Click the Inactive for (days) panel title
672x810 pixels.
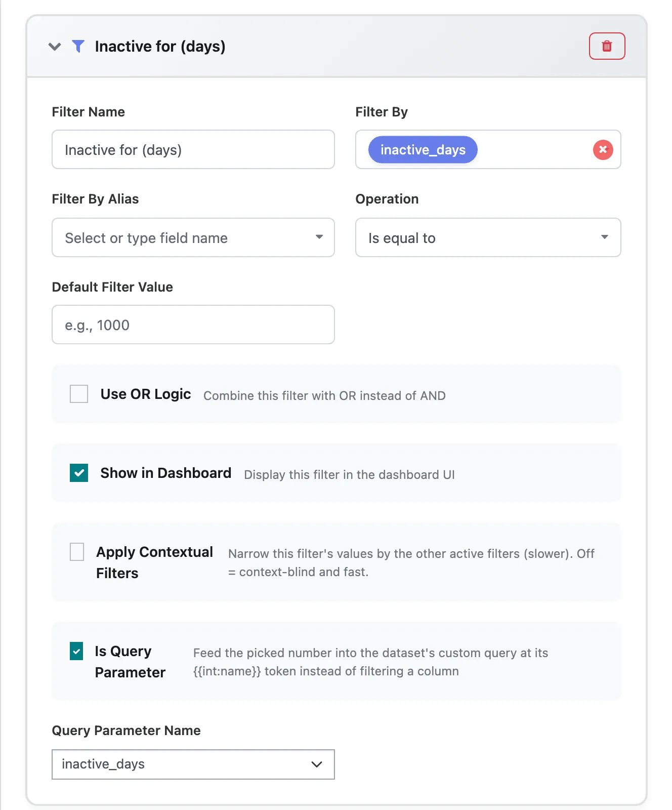[160, 47]
